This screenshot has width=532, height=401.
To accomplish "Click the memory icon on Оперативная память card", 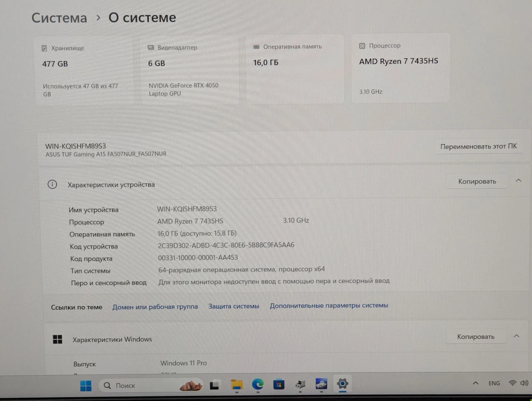I will [x=256, y=47].
